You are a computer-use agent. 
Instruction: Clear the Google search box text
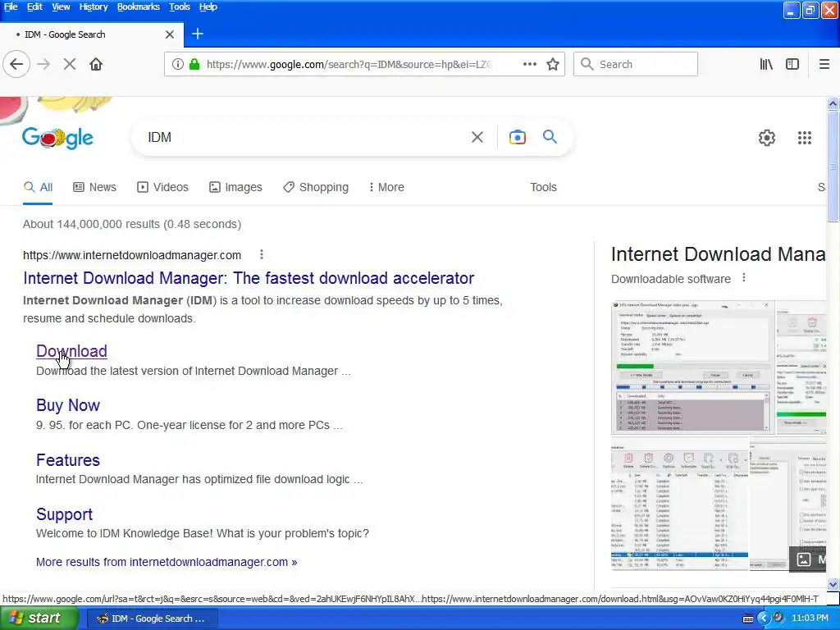tap(477, 137)
